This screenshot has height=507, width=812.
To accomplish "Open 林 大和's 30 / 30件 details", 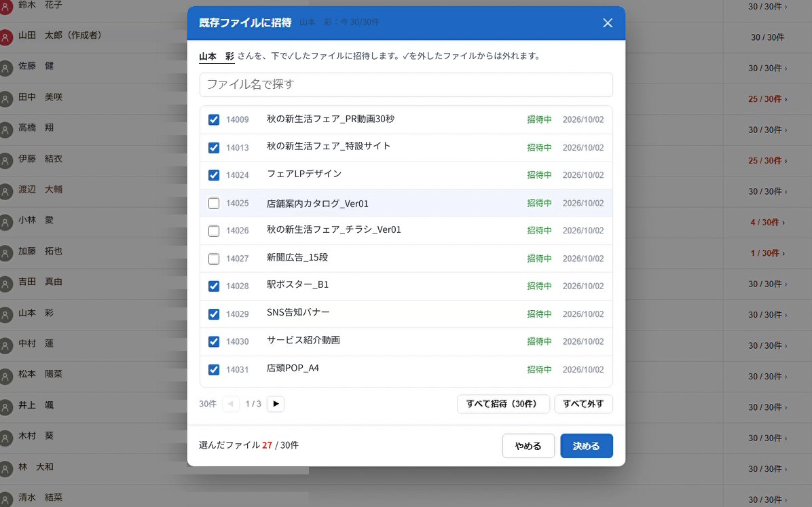I will click(767, 469).
